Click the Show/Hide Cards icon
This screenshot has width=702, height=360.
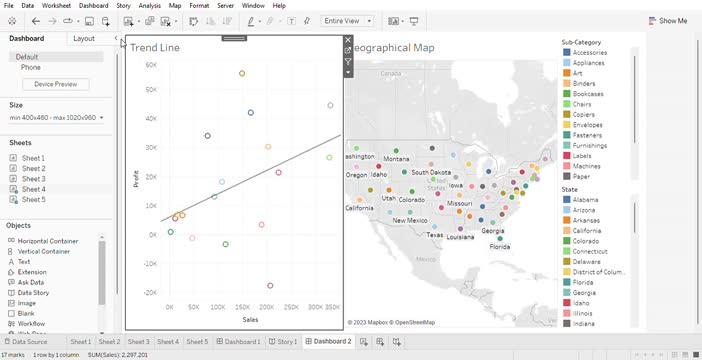(394, 21)
